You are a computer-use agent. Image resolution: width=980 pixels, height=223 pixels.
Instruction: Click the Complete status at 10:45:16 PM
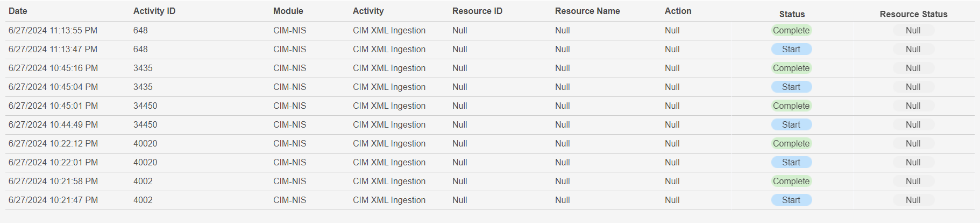tap(791, 68)
